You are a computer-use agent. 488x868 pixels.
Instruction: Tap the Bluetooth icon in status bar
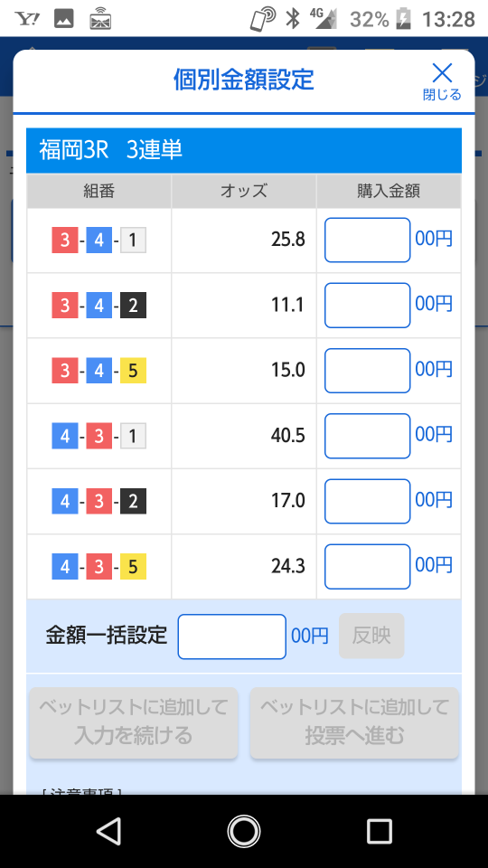point(292,19)
